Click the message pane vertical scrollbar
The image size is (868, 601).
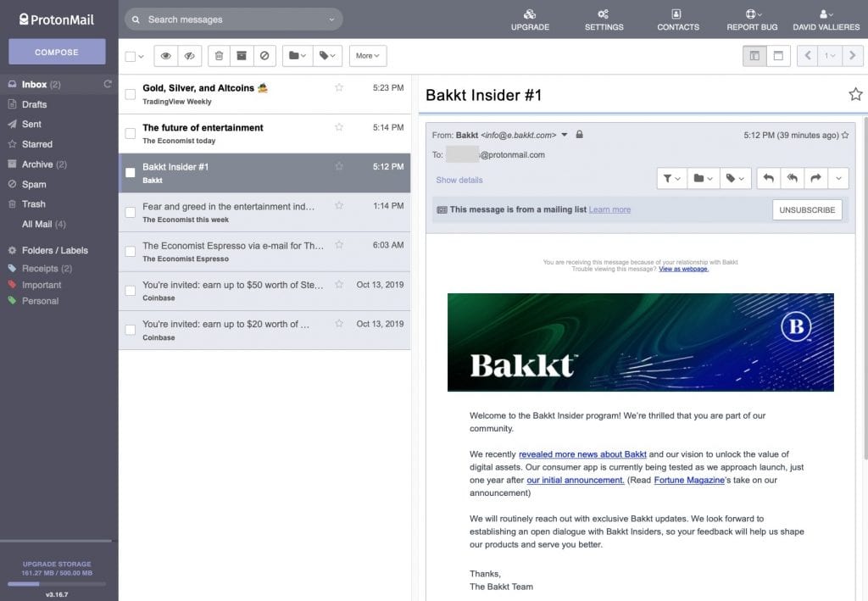coord(865,287)
